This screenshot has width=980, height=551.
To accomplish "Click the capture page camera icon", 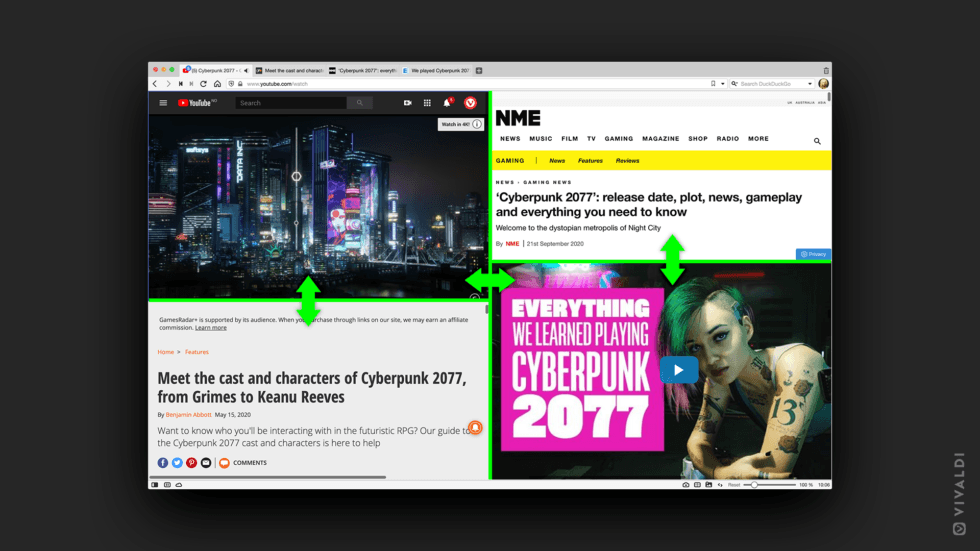I will point(686,485).
